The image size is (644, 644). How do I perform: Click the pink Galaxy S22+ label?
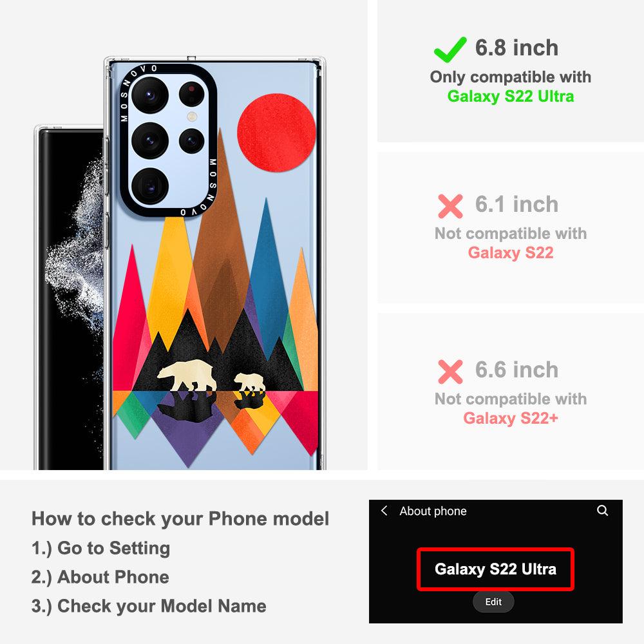pyautogui.click(x=511, y=419)
